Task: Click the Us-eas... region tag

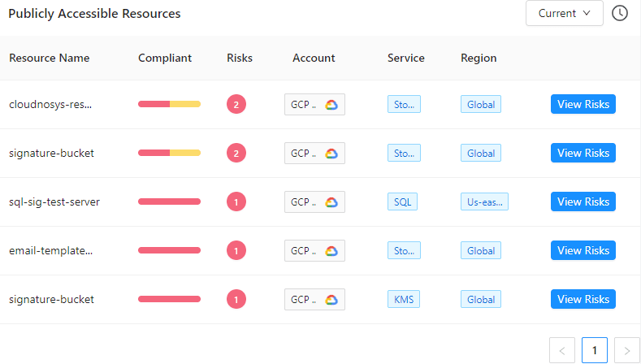Action: pyautogui.click(x=484, y=201)
